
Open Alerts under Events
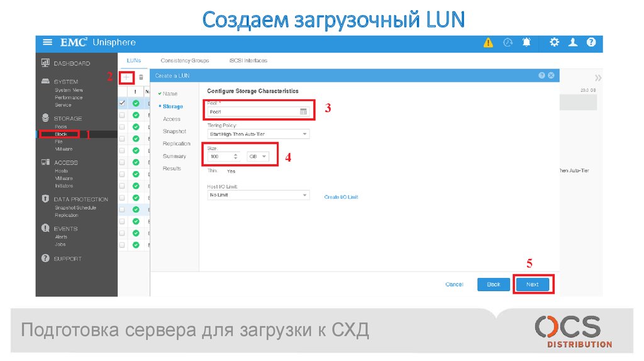61,237
